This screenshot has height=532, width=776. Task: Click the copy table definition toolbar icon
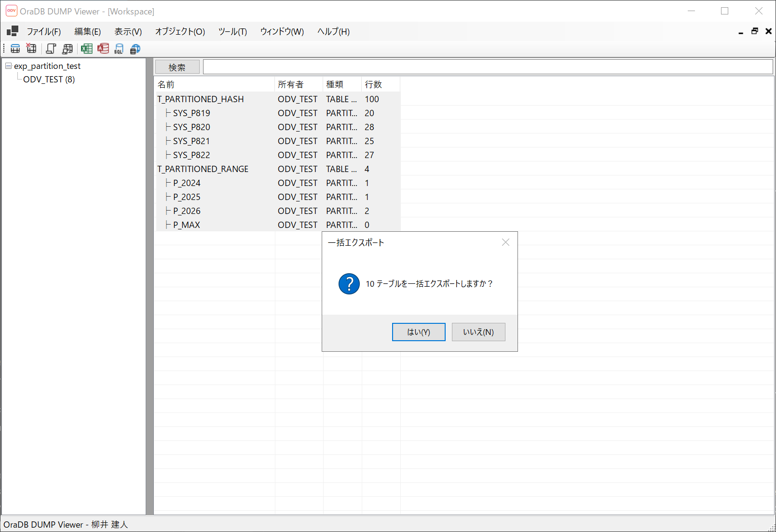(68, 48)
